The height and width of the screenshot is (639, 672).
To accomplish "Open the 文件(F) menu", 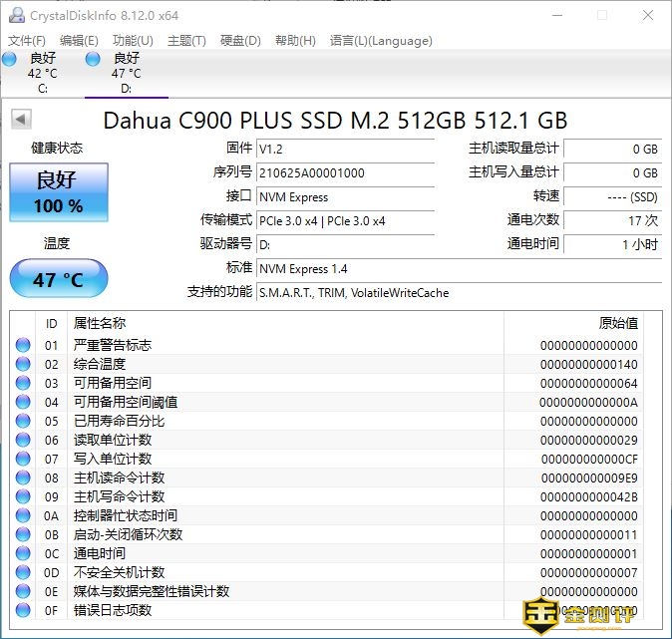I will coord(27,41).
